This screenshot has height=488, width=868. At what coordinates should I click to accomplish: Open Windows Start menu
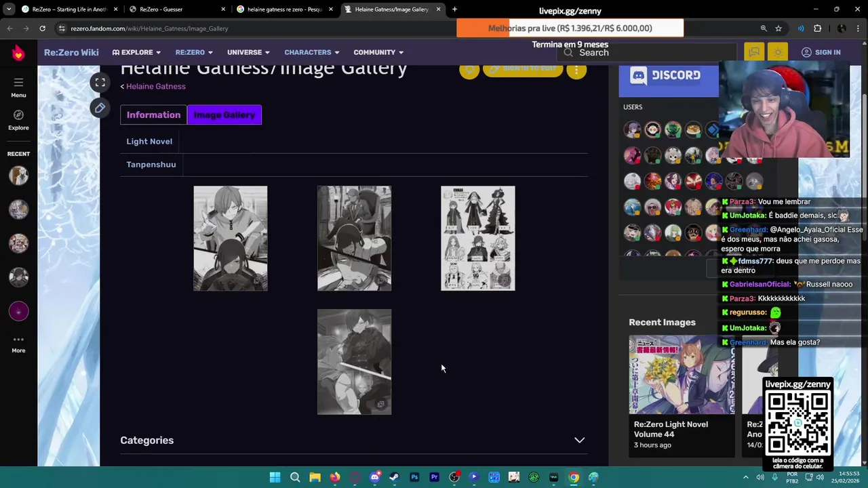pyautogui.click(x=275, y=477)
